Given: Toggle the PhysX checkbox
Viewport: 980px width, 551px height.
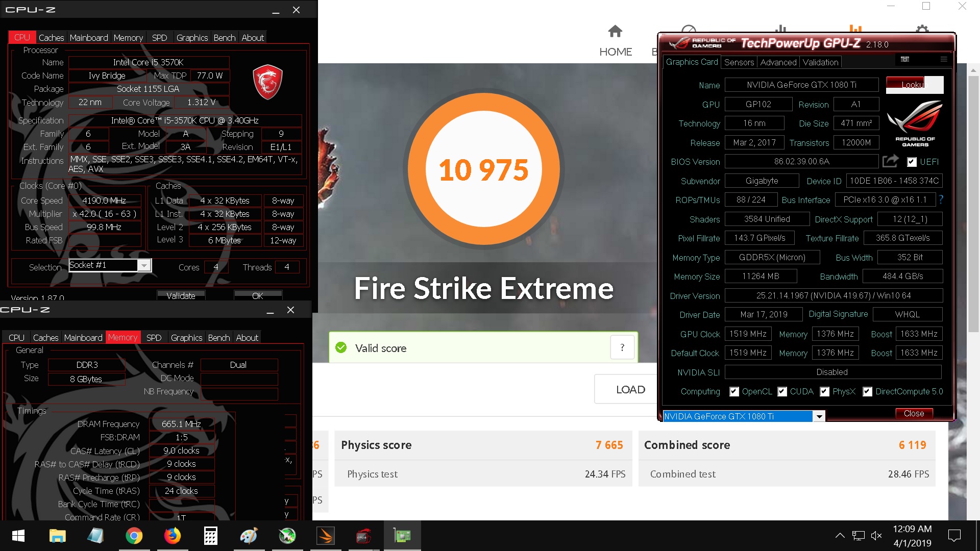Looking at the screenshot, I should [824, 391].
